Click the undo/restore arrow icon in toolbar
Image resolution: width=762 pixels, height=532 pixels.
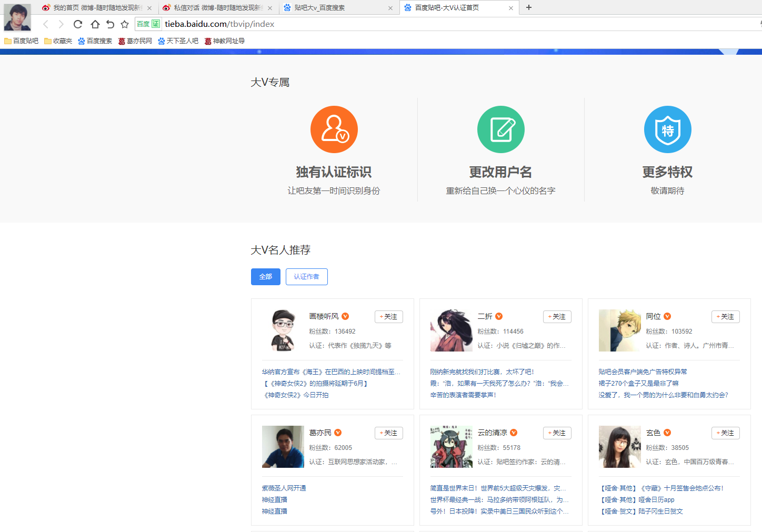click(110, 24)
